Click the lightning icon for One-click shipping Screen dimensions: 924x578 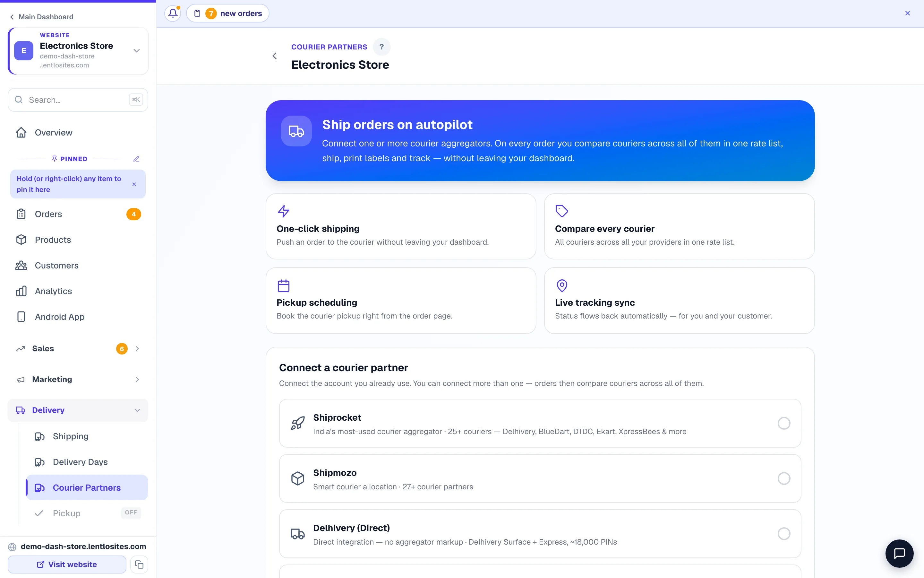(283, 211)
